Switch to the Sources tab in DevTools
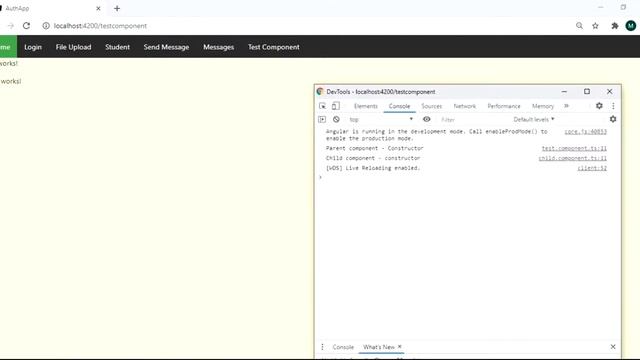This screenshot has width=640, height=360. [431, 106]
